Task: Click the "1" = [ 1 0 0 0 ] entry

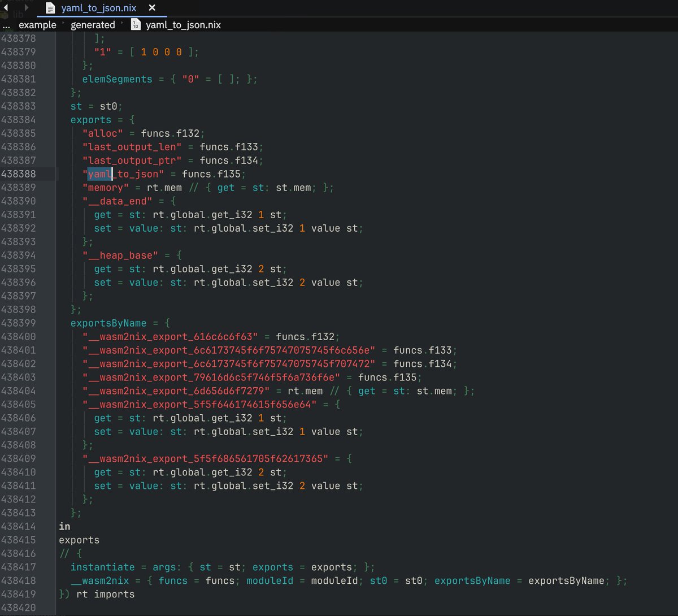Action: point(146,52)
